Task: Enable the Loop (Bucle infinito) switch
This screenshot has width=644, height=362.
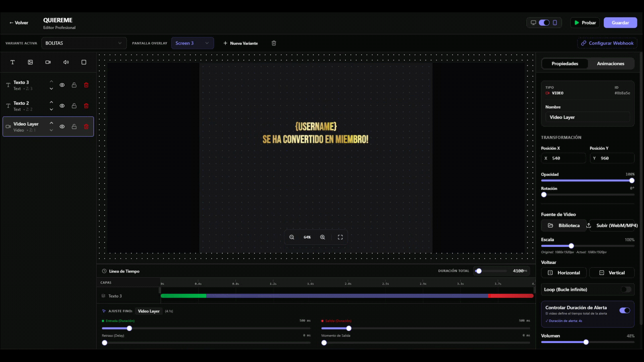Action: 626,290
